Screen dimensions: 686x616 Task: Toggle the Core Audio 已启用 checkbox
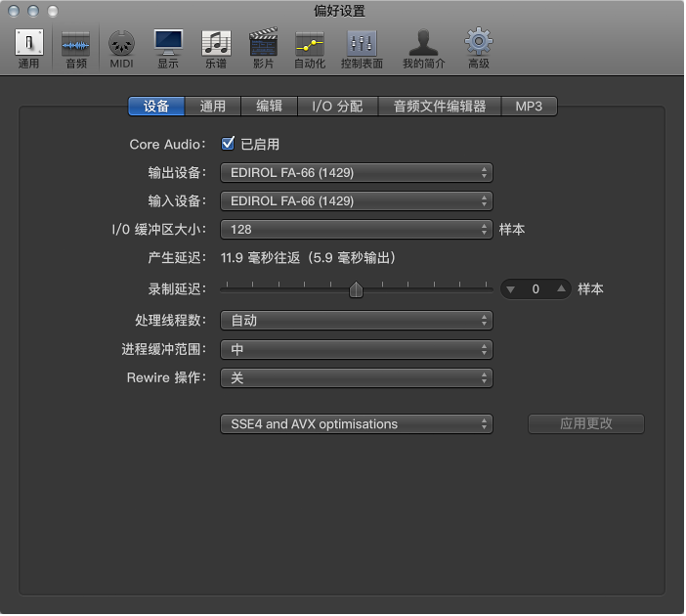[x=229, y=144]
